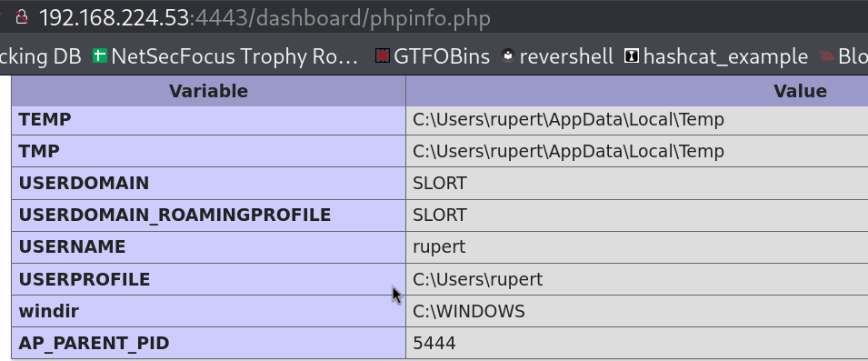Click the revershell favicon
Viewport: 868px width, 361px height.
point(508,55)
